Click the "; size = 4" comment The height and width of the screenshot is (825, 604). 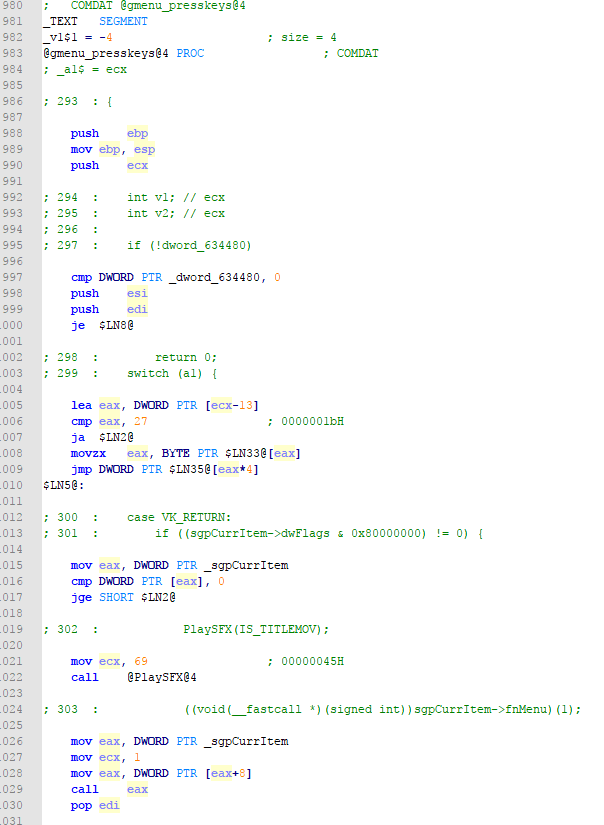pos(302,38)
